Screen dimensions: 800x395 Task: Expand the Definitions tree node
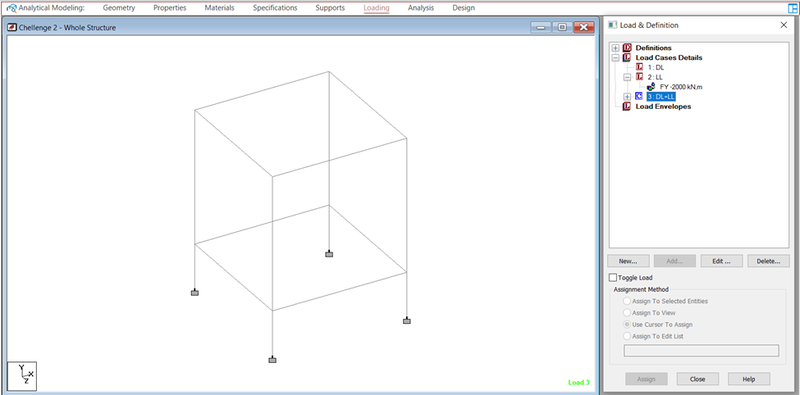coord(616,48)
